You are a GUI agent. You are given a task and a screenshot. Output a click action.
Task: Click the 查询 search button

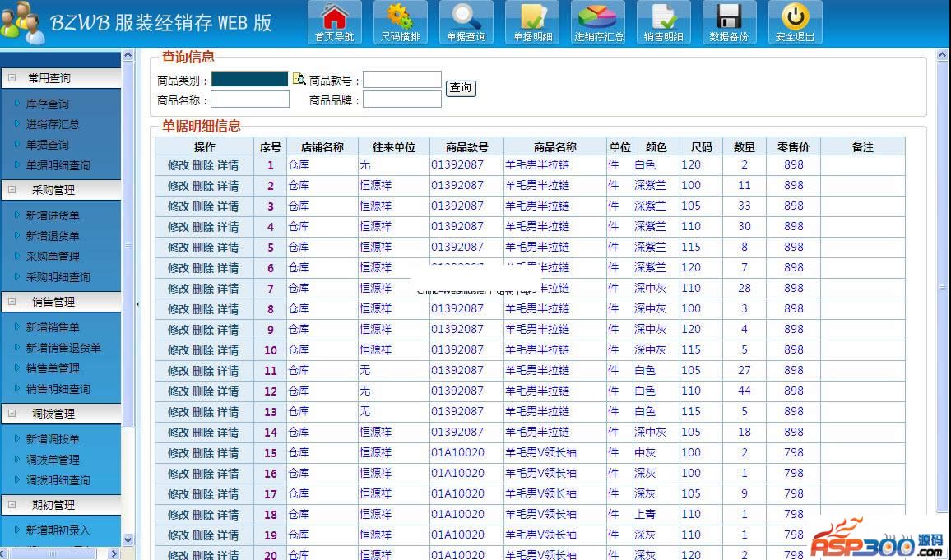click(x=461, y=88)
